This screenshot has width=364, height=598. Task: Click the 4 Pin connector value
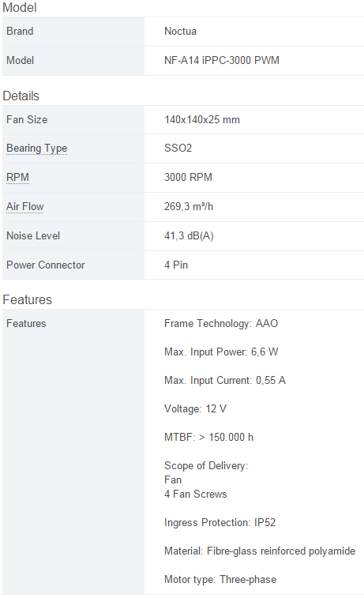tap(176, 265)
